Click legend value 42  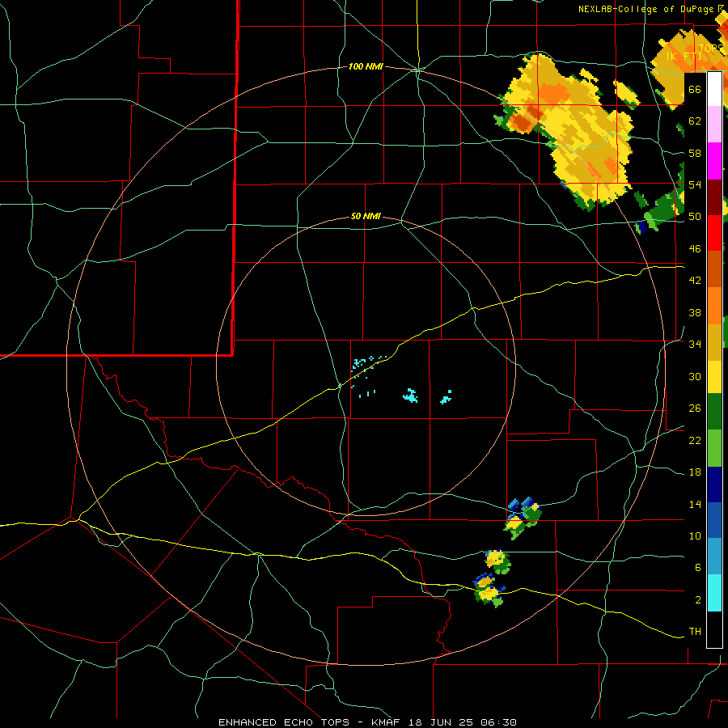pos(695,281)
